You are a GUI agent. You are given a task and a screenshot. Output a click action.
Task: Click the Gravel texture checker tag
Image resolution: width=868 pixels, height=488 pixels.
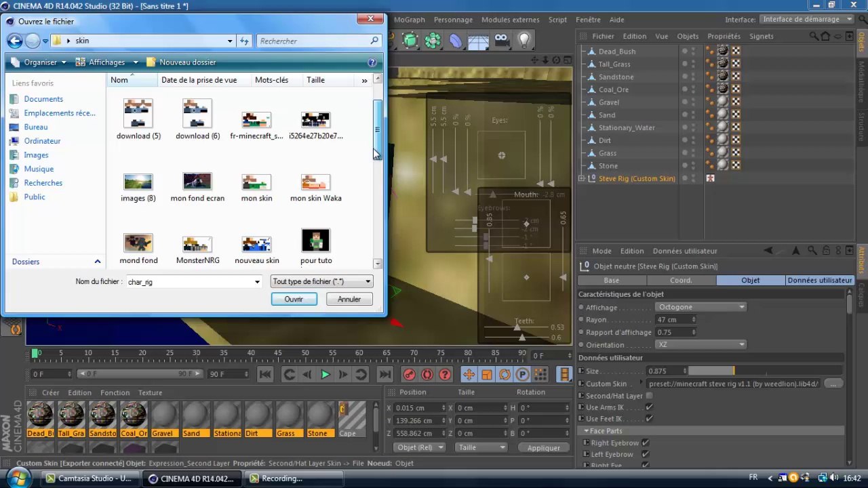point(736,102)
